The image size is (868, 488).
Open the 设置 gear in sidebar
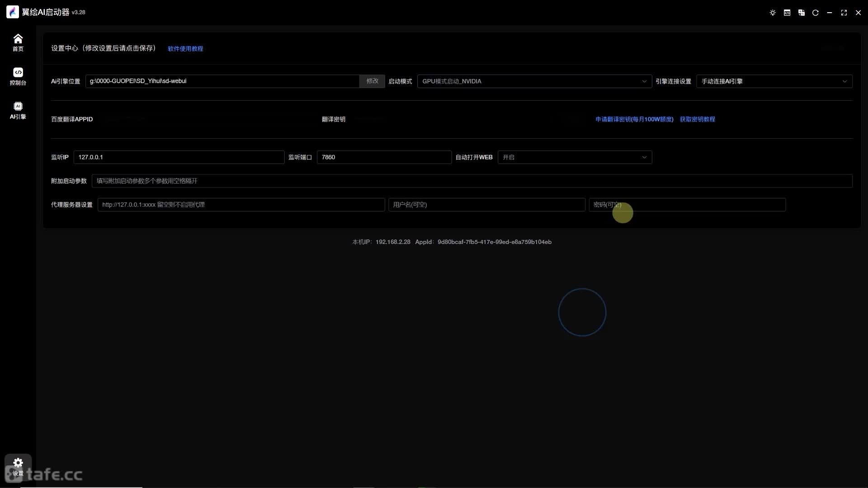[18, 467]
